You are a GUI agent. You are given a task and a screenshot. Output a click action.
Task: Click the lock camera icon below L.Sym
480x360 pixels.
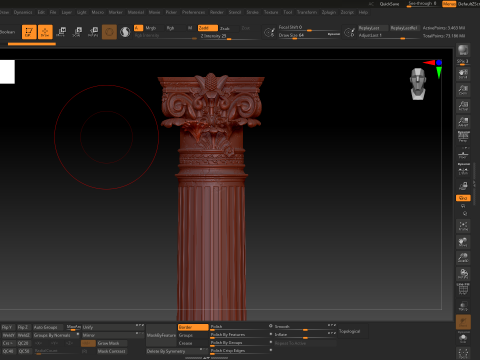tap(463, 186)
